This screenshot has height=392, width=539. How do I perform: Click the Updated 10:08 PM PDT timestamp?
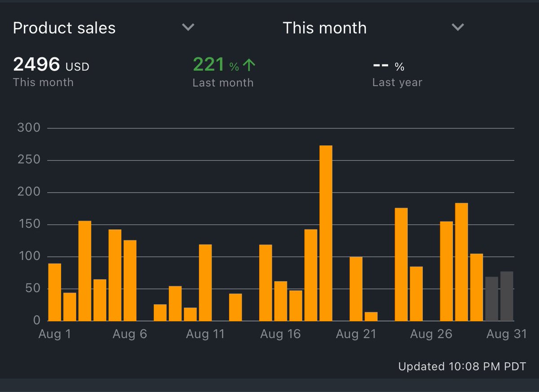[462, 366]
